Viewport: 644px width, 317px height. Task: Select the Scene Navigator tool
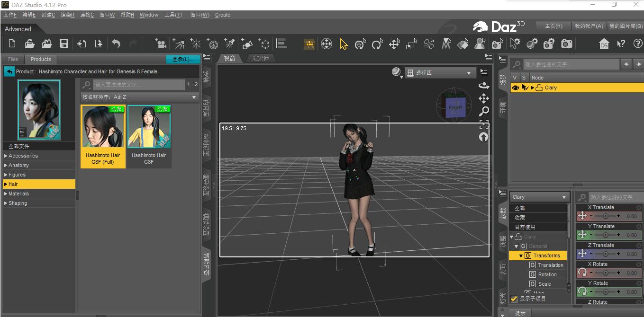point(326,44)
